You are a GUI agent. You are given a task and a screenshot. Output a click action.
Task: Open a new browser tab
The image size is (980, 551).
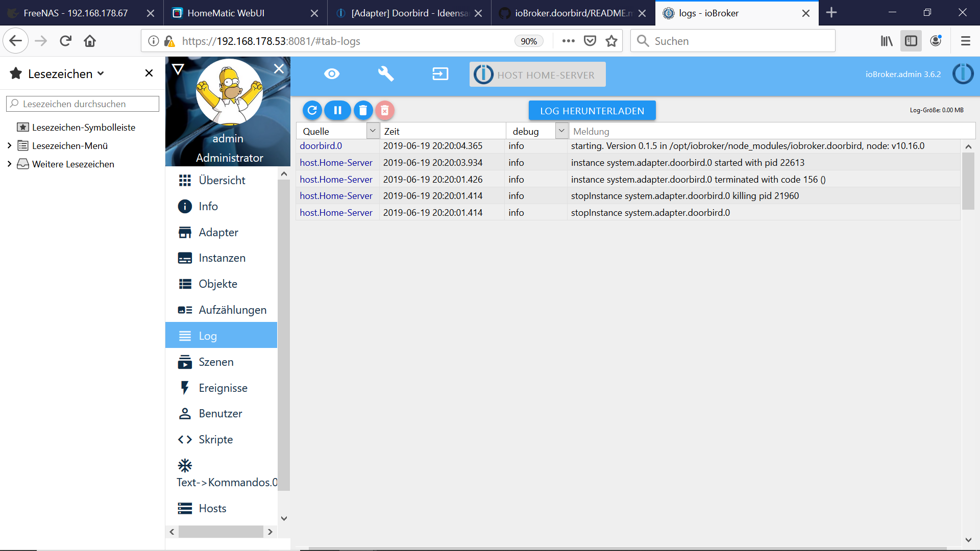point(831,13)
